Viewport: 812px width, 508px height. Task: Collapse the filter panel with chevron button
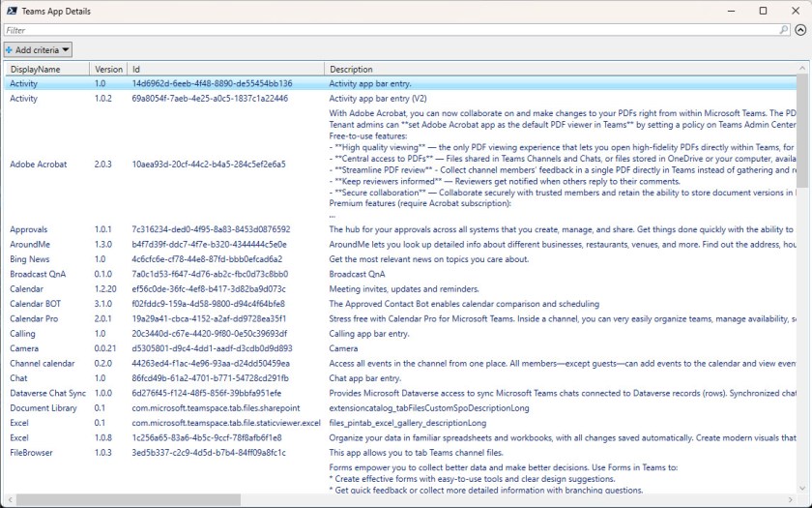point(800,30)
